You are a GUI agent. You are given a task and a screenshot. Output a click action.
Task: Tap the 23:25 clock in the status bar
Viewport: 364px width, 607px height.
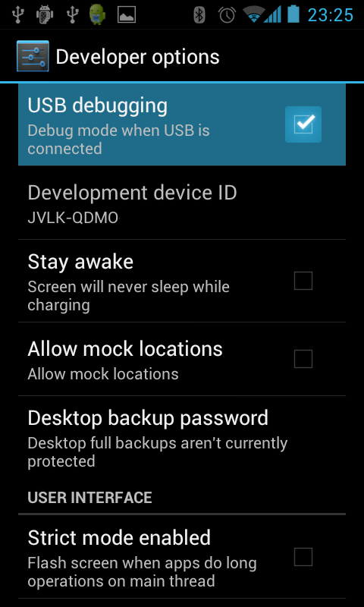[331, 15]
